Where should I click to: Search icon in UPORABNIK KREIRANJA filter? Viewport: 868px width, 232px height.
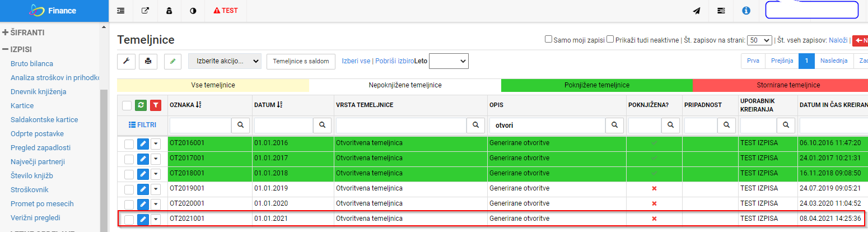point(787,126)
